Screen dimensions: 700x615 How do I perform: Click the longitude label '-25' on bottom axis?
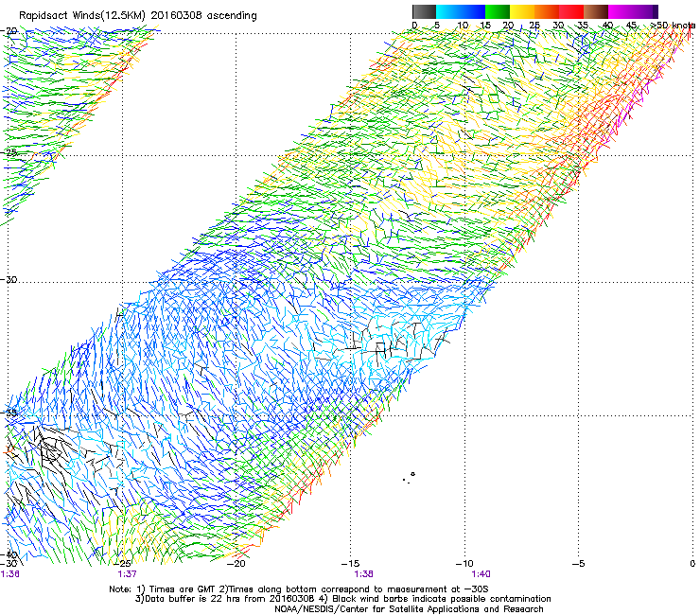tap(122, 564)
